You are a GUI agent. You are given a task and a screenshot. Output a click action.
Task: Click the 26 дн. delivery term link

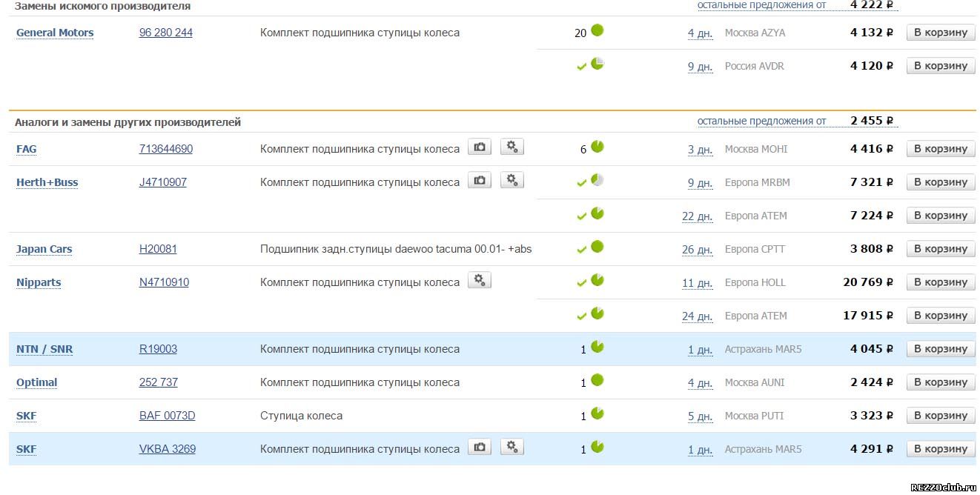point(698,250)
